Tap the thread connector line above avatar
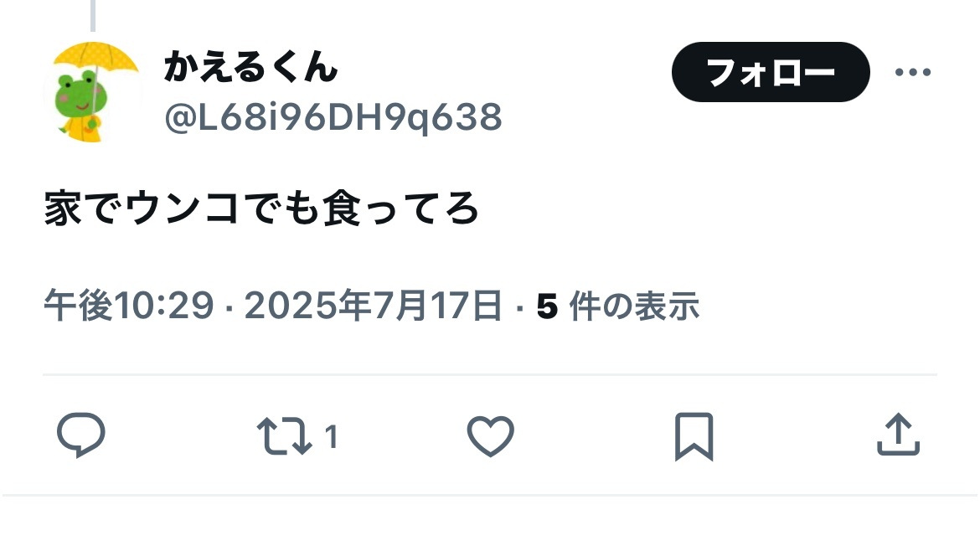Screen dimensions: 980x551 93,16
